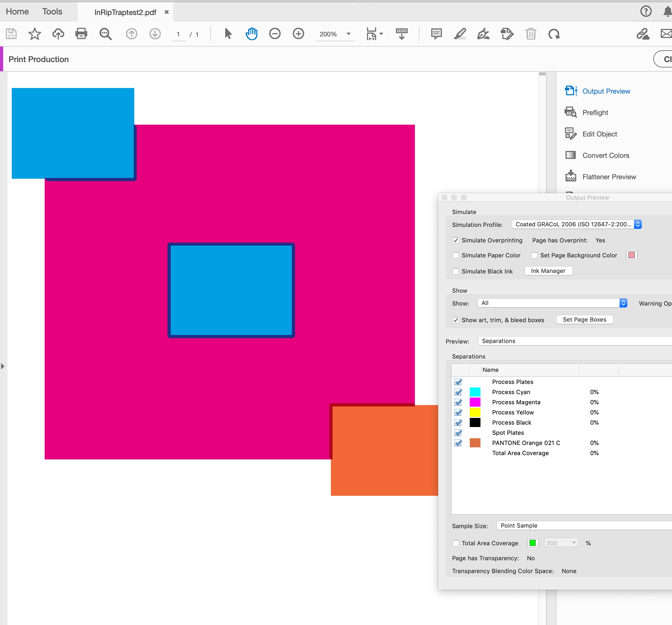Click the zoom in plus icon
The image size is (672, 625).
[298, 34]
